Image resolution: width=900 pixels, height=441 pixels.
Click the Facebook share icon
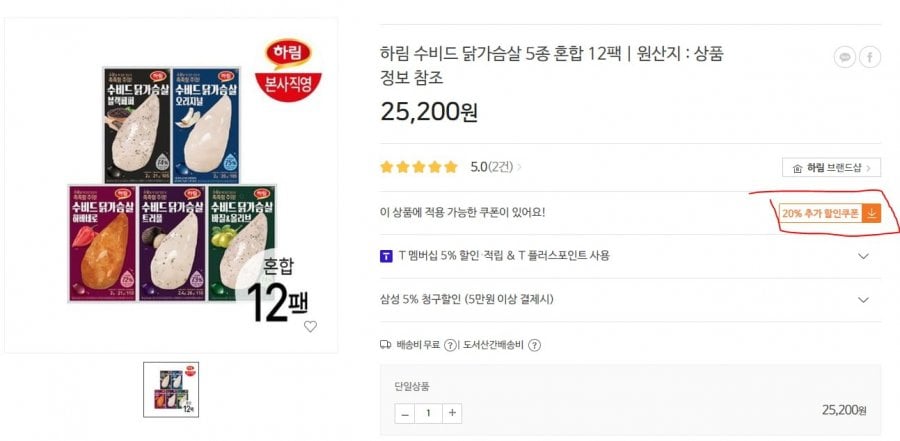[870, 57]
